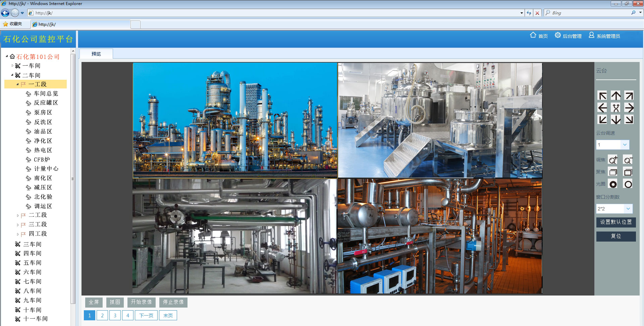Go to page 3 of camera views

point(115,316)
